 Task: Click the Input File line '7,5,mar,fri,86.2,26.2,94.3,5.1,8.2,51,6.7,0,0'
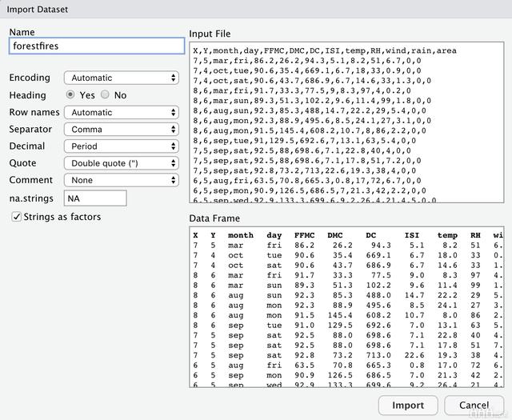click(x=307, y=61)
